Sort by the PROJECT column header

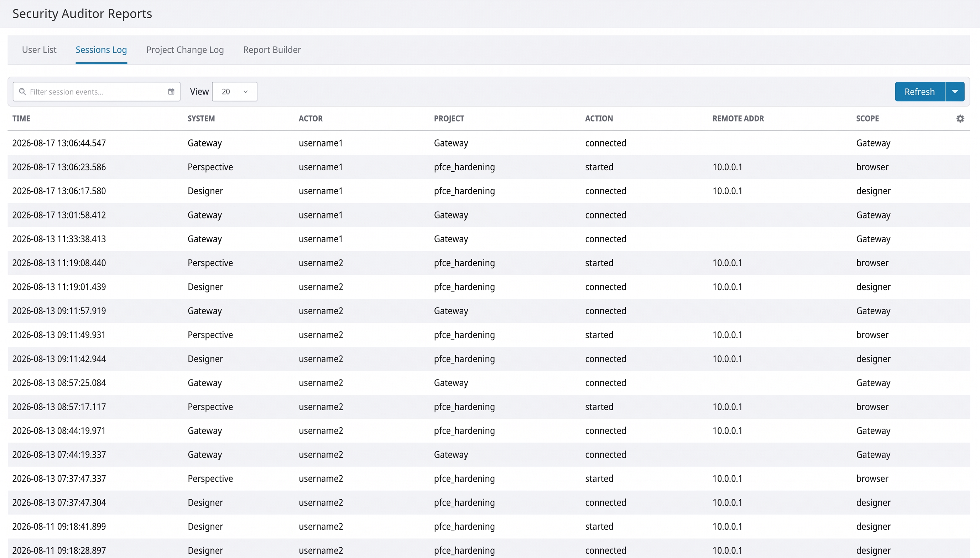(x=449, y=118)
